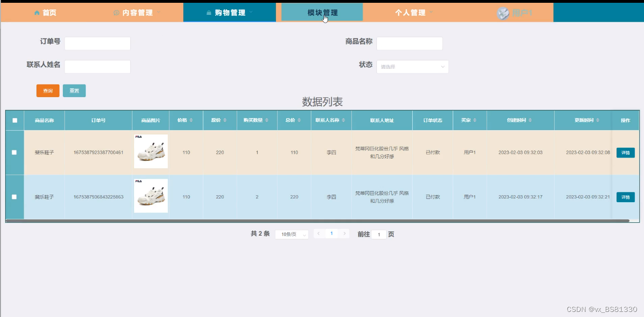Click 已付款 status in second row

tap(432, 197)
